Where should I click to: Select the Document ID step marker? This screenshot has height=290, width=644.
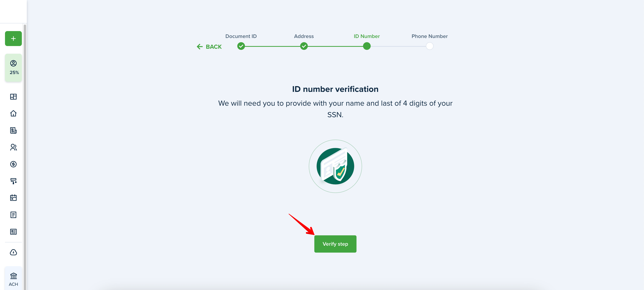point(241,46)
